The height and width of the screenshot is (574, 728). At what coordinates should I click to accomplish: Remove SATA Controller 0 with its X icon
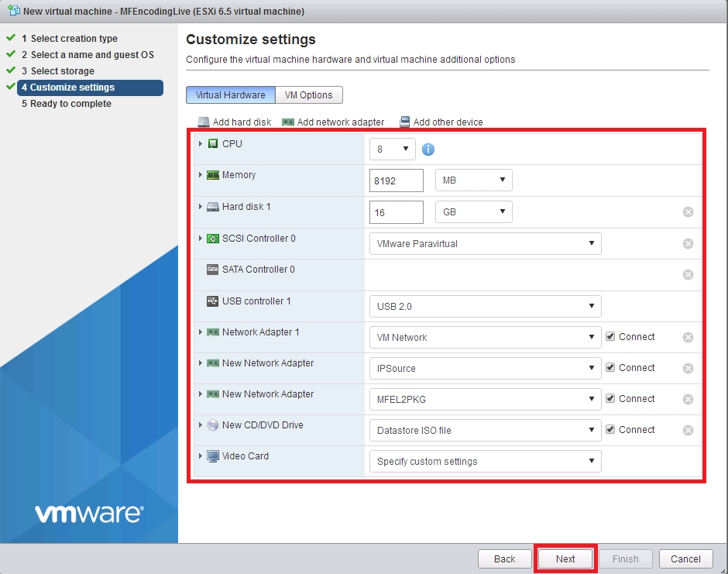(688, 274)
